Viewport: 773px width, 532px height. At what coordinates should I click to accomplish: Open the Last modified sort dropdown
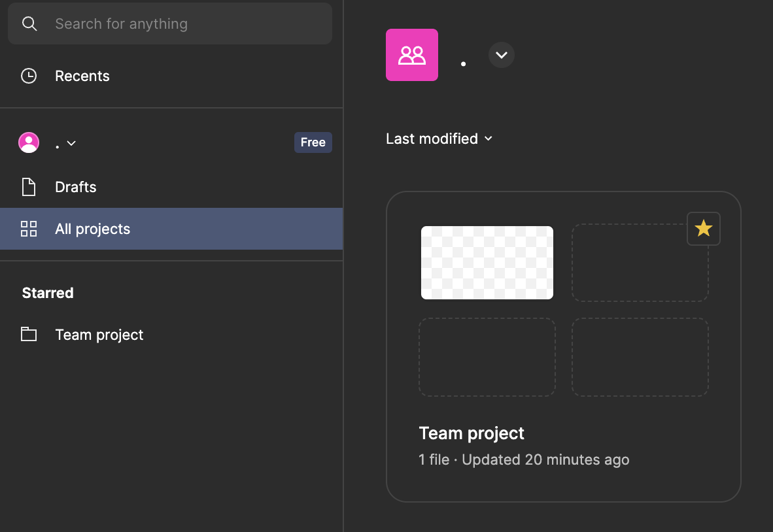click(439, 139)
